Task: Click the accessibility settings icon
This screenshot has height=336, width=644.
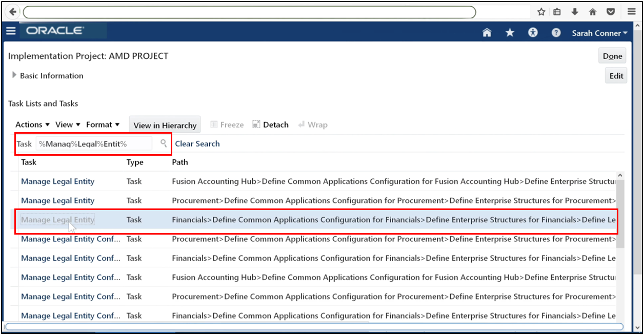Action: [x=532, y=32]
